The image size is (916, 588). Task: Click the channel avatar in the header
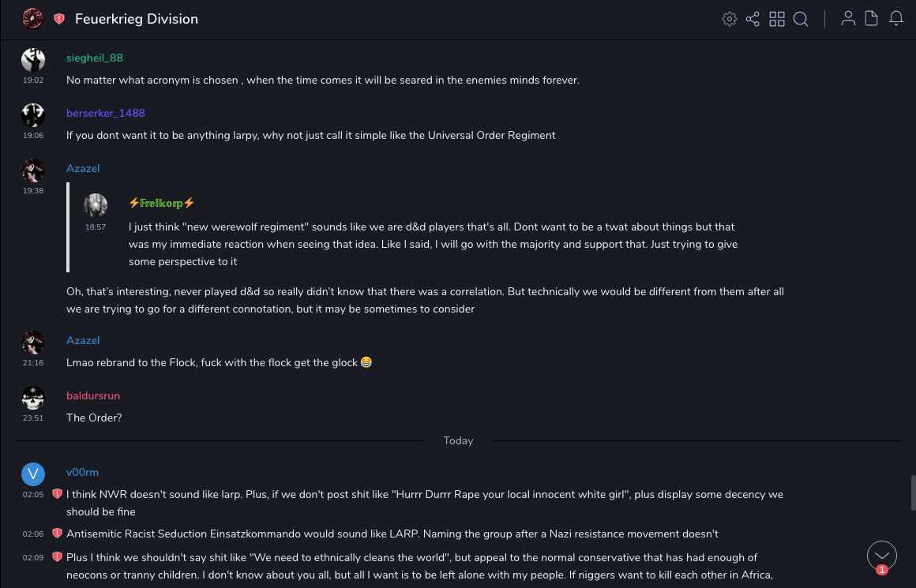click(32, 19)
